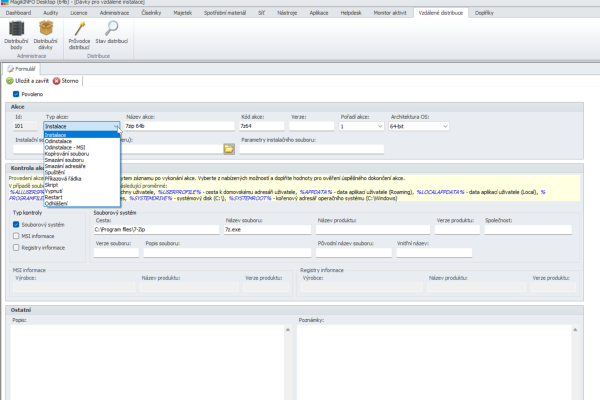This screenshot has width=600, height=400.
Task: Open Distribuční body icon
Action: [x=16, y=29]
